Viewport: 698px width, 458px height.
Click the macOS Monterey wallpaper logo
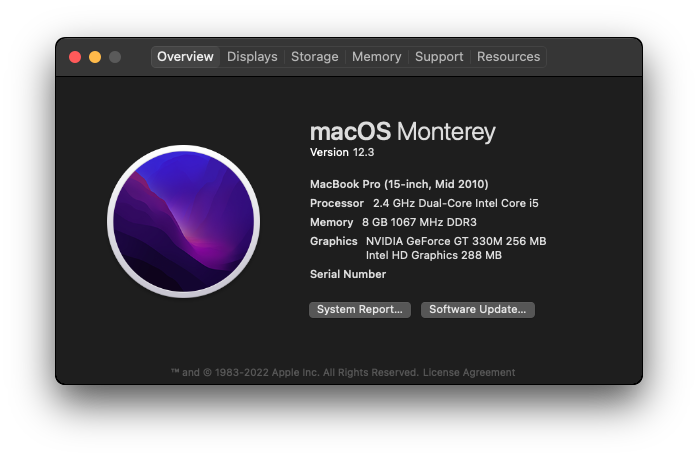[183, 221]
